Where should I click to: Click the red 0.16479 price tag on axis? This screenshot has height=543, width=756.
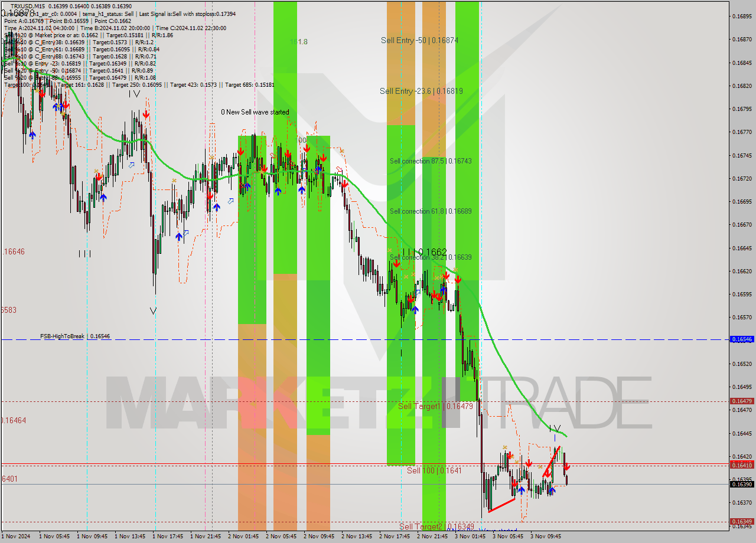coord(742,401)
